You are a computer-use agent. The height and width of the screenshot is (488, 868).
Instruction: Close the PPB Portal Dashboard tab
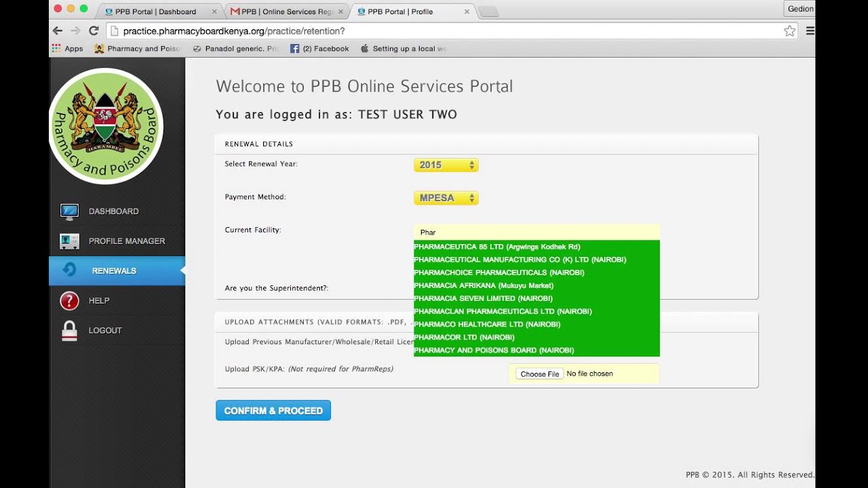214,12
